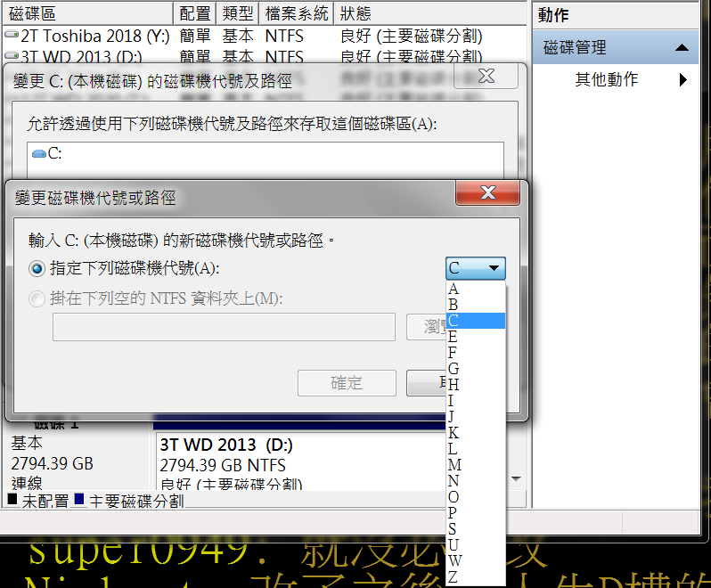Image resolution: width=711 pixels, height=588 pixels.
Task: Pick drive letter Z in the dropdown list
Action: [454, 576]
